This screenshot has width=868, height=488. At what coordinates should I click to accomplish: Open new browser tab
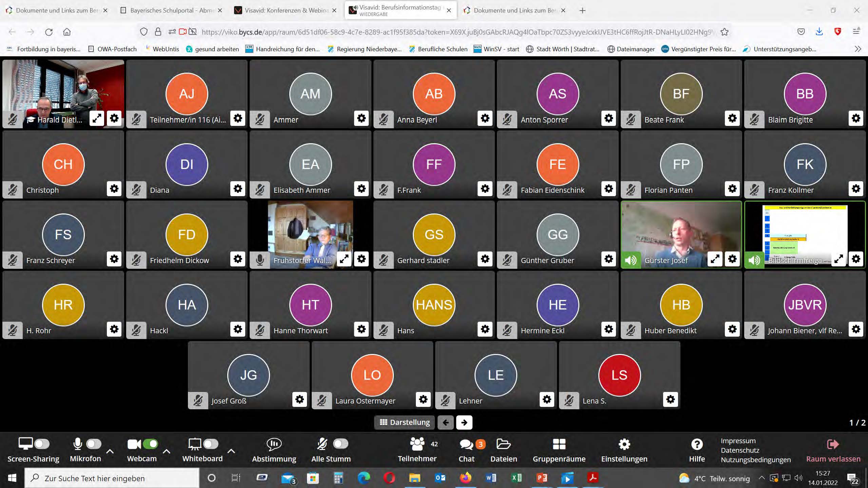click(x=582, y=11)
